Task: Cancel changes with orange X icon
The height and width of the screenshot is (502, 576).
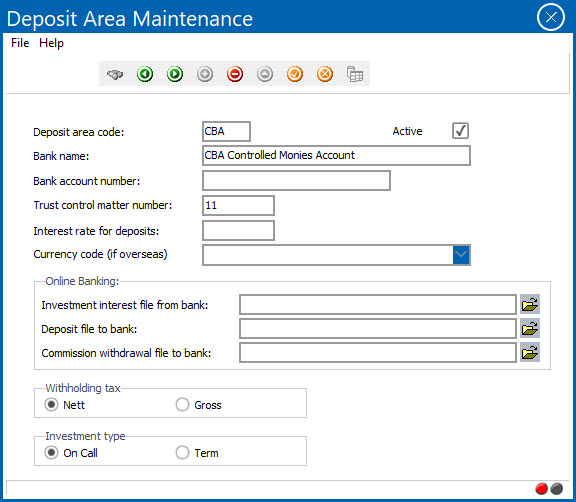Action: 325,74
